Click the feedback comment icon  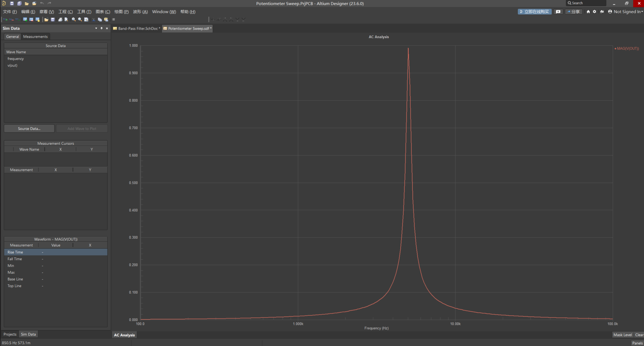[x=558, y=12]
